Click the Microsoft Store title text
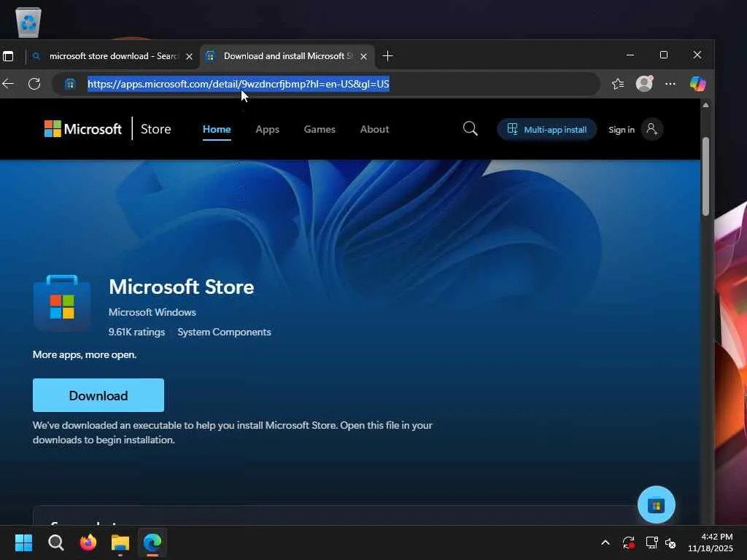 coord(182,287)
